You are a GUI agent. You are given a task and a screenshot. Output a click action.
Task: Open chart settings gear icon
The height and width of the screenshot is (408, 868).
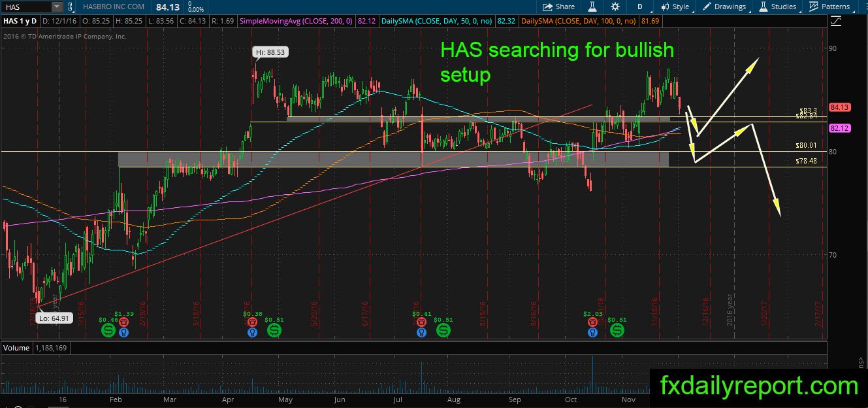[615, 7]
